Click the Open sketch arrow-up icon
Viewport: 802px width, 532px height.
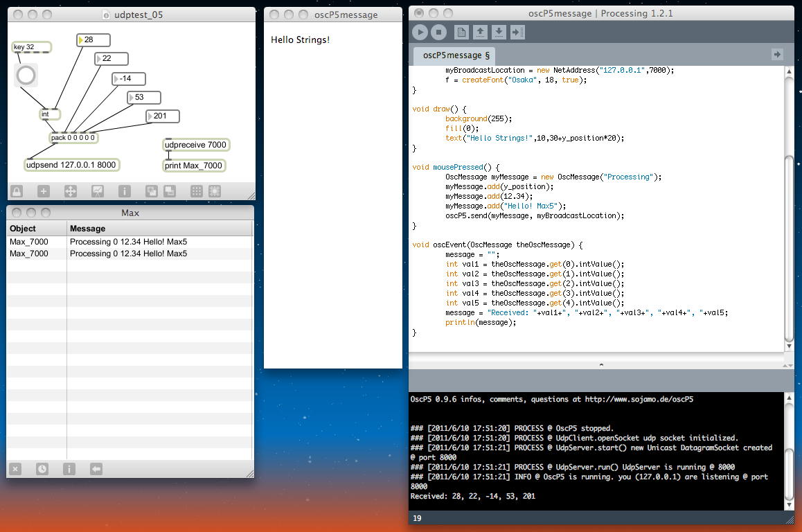480,32
